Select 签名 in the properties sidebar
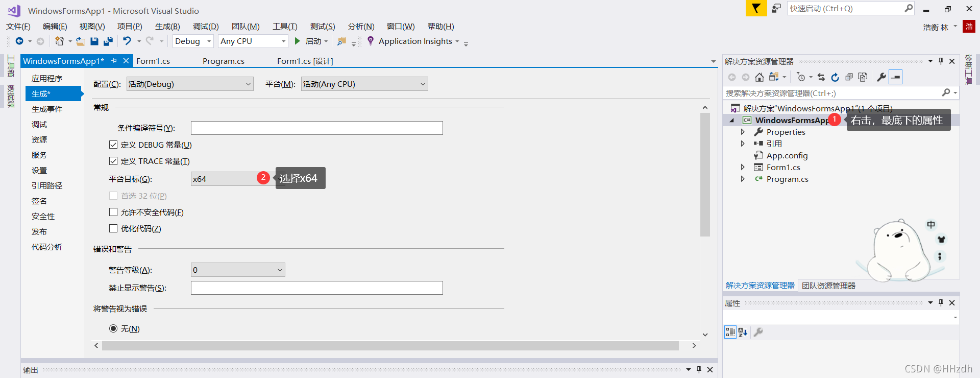980x378 pixels. pyautogui.click(x=39, y=201)
